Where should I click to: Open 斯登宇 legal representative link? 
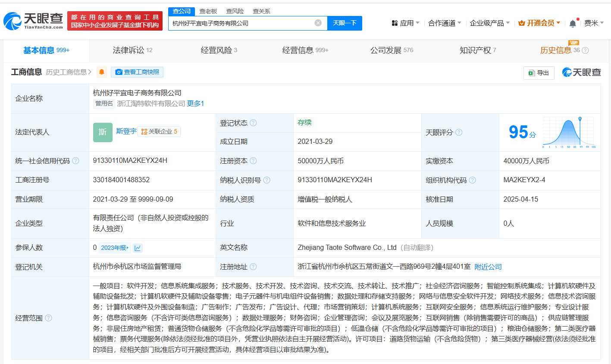126,131
